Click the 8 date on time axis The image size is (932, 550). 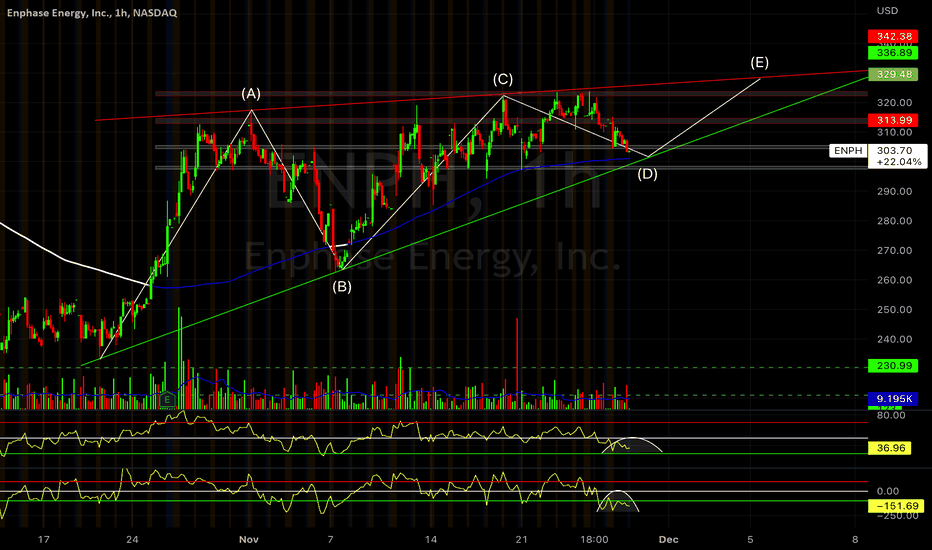pos(855,539)
